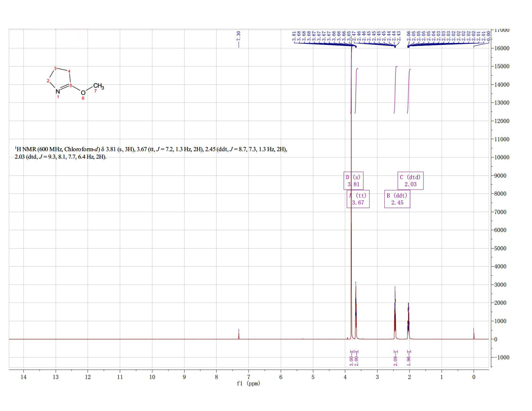
Task: Click the 7.30 solvent peak label
Action: click(239, 36)
